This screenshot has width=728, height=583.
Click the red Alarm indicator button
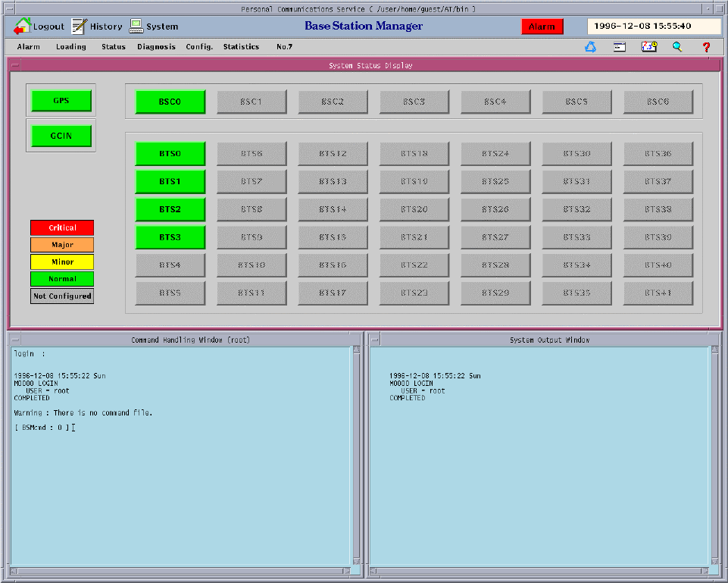(542, 27)
